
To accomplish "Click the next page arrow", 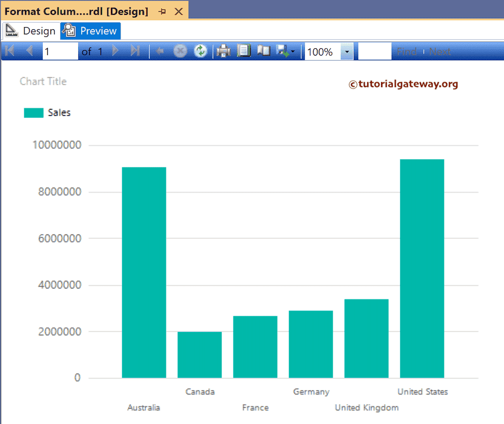I will pyautogui.click(x=116, y=51).
